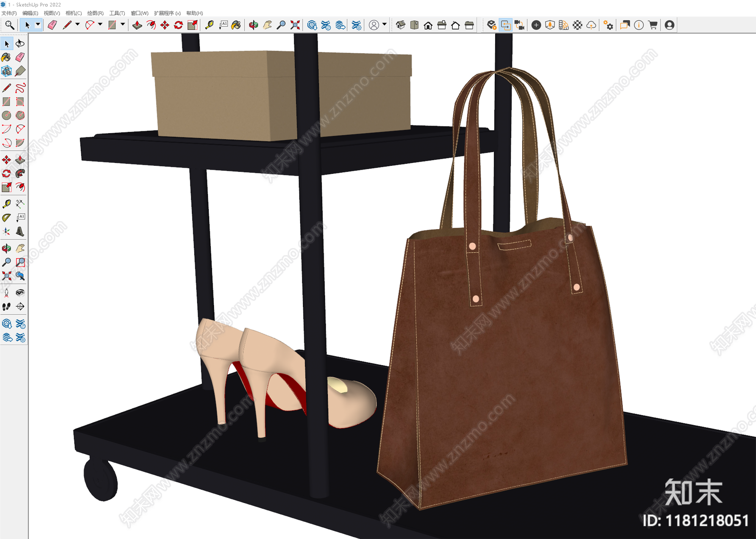
Task: Select the Text label tool in top toolbar
Action: pyautogui.click(x=223, y=25)
